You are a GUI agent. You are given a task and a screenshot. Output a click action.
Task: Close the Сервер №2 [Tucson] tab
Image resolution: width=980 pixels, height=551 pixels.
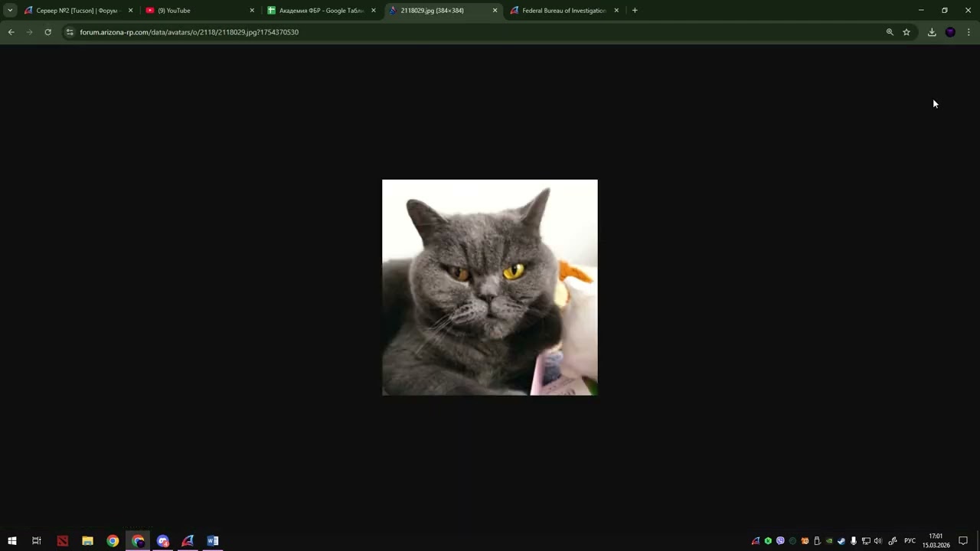[x=130, y=11]
